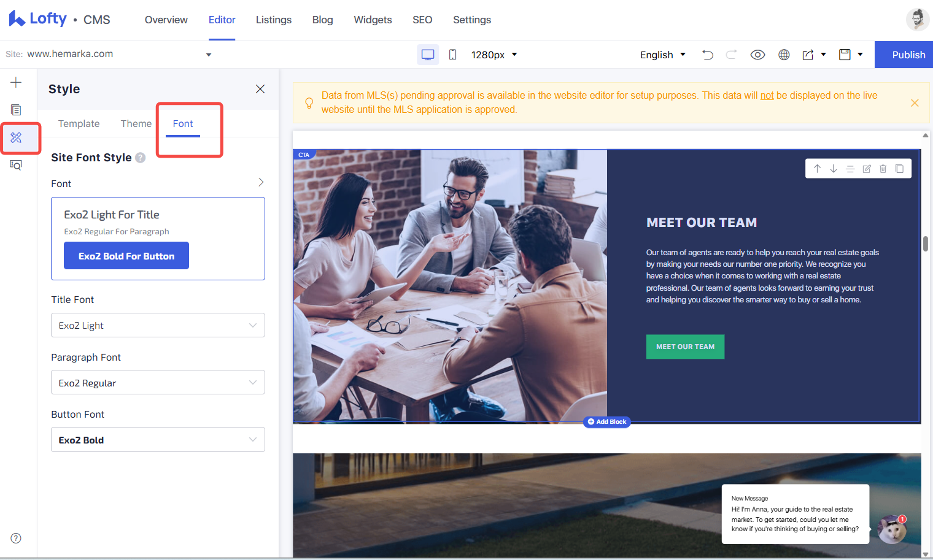Click the team meeting photo

point(450,286)
